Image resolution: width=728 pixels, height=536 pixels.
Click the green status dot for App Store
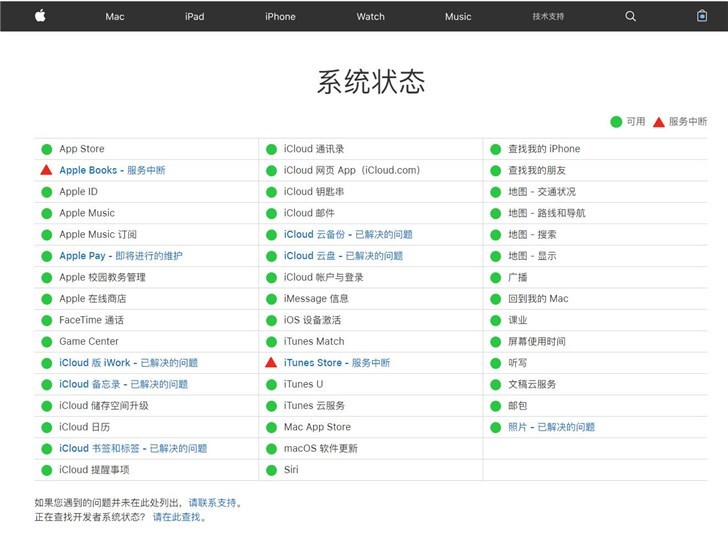click(x=46, y=149)
